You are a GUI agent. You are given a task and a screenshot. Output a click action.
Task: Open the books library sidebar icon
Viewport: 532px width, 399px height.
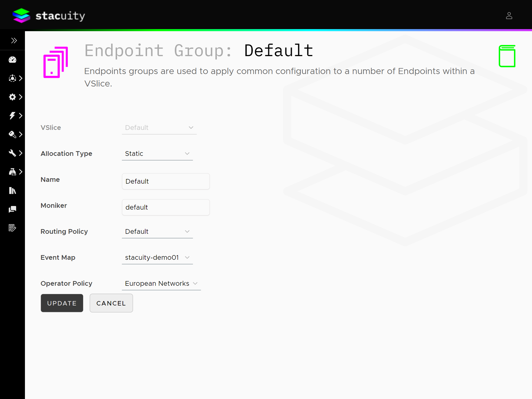(12, 190)
